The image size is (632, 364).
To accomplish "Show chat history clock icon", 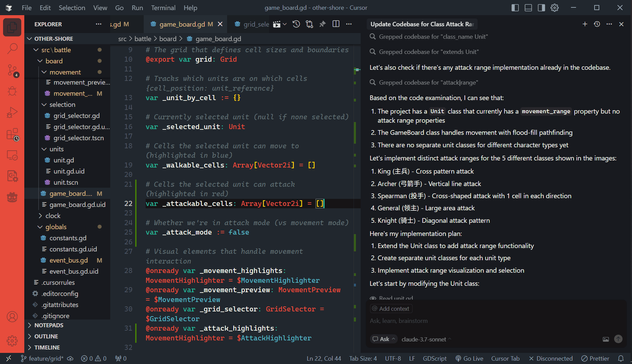I will pos(597,24).
